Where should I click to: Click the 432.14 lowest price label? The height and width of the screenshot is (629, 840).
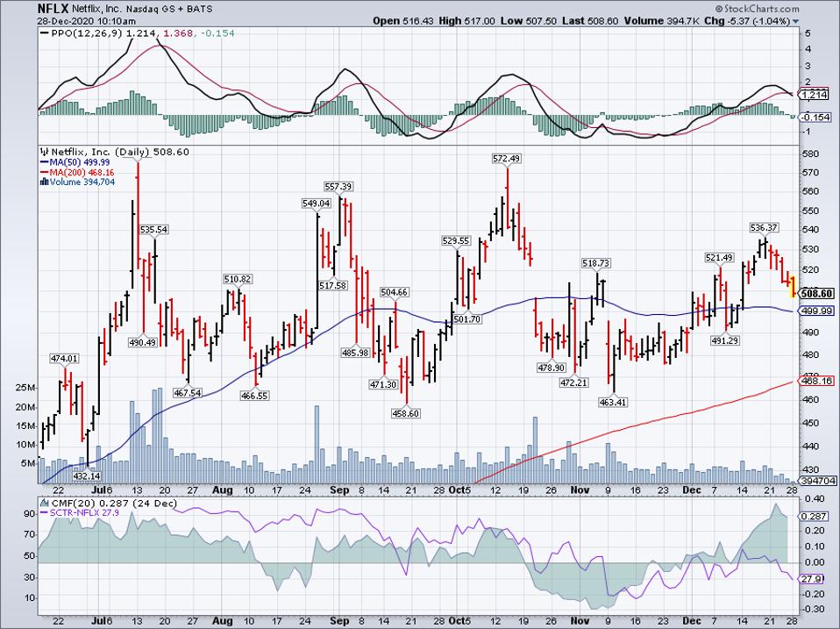[x=86, y=475]
